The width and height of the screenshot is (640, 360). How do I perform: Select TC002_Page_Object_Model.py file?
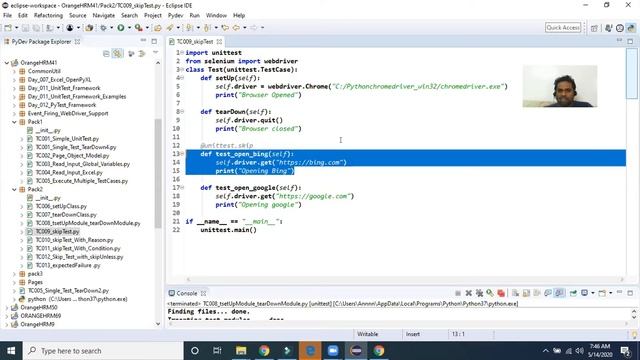pyautogui.click(x=72, y=156)
